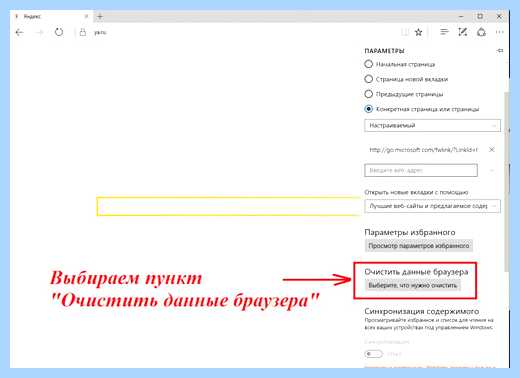The image size is (520, 378).
Task: Open the More actions ellipsis menu
Action: pyautogui.click(x=499, y=32)
